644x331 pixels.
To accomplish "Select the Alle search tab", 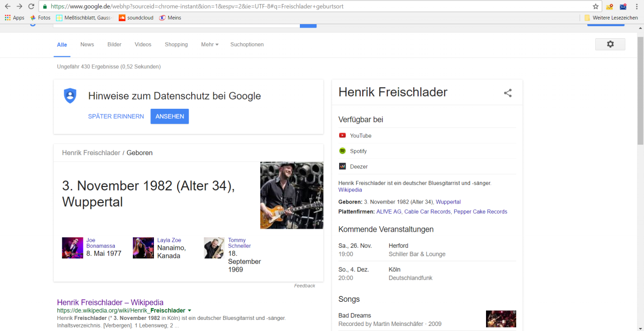I will [62, 44].
